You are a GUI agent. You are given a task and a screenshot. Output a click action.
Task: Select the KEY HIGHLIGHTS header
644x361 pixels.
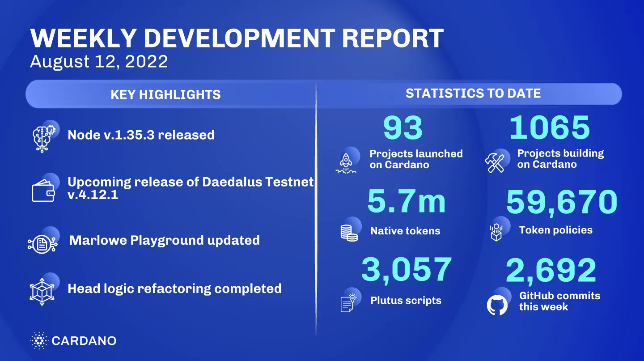[165, 95]
